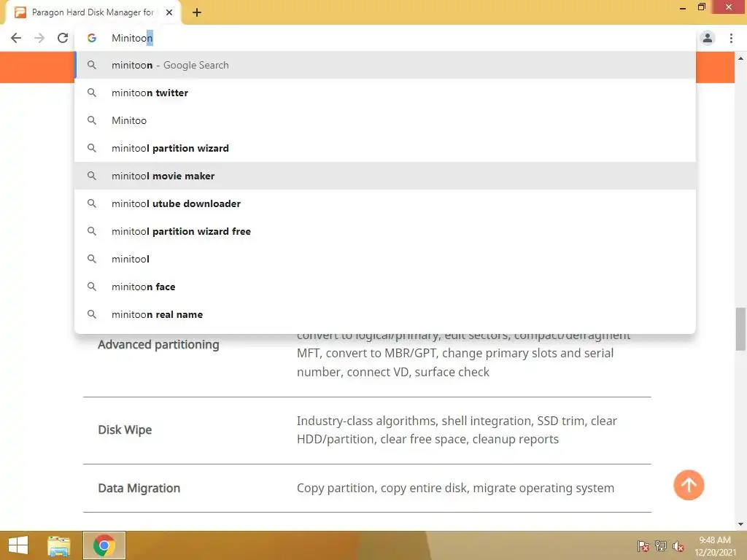
Task: Click the browser forward arrow
Action: [39, 38]
